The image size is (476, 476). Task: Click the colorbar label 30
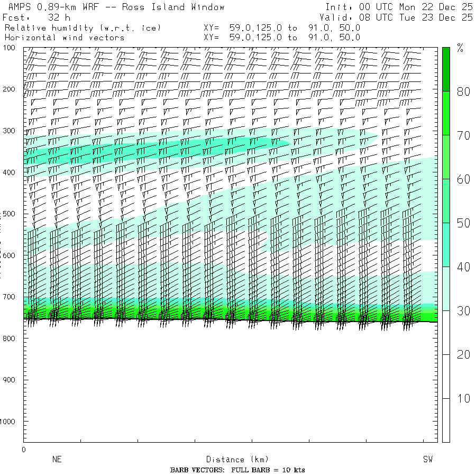click(x=463, y=311)
